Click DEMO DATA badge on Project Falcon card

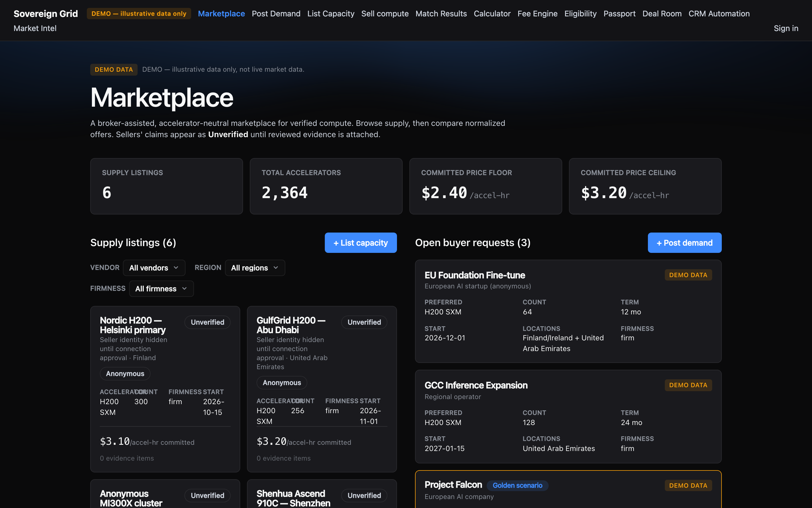click(688, 485)
